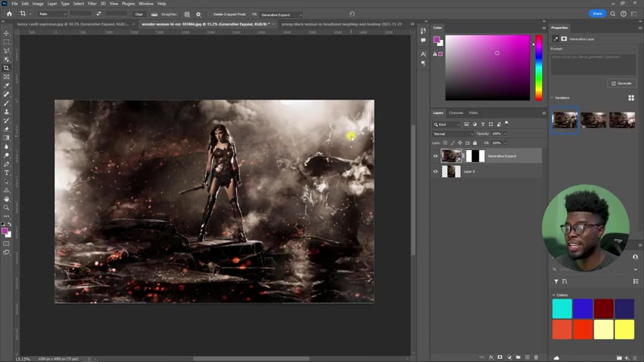Open the Kind filter dropdown

pos(446,124)
